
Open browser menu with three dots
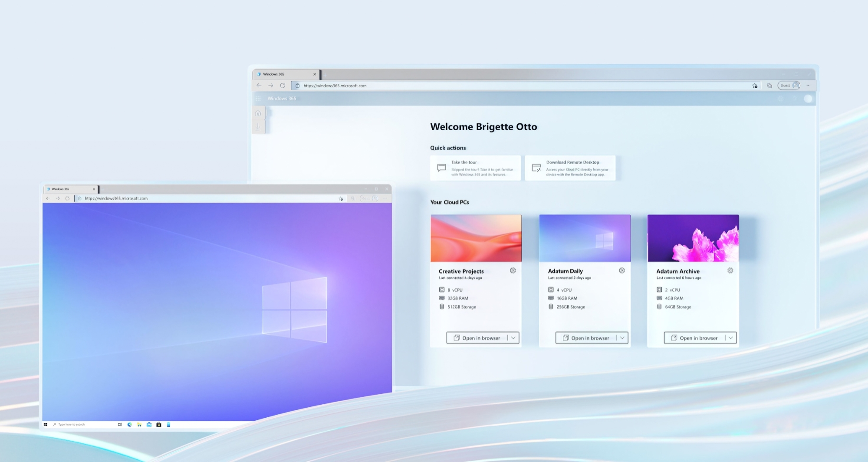coord(808,86)
